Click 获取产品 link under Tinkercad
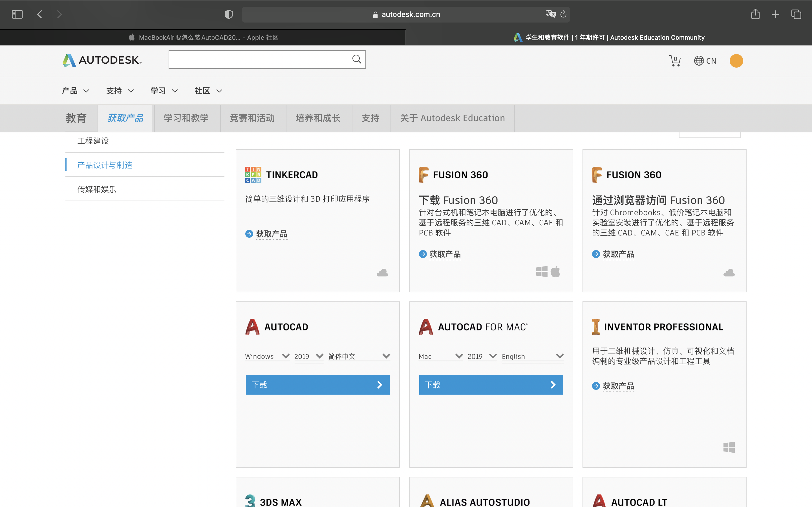Screen dimensions: 812x507 point(271,234)
